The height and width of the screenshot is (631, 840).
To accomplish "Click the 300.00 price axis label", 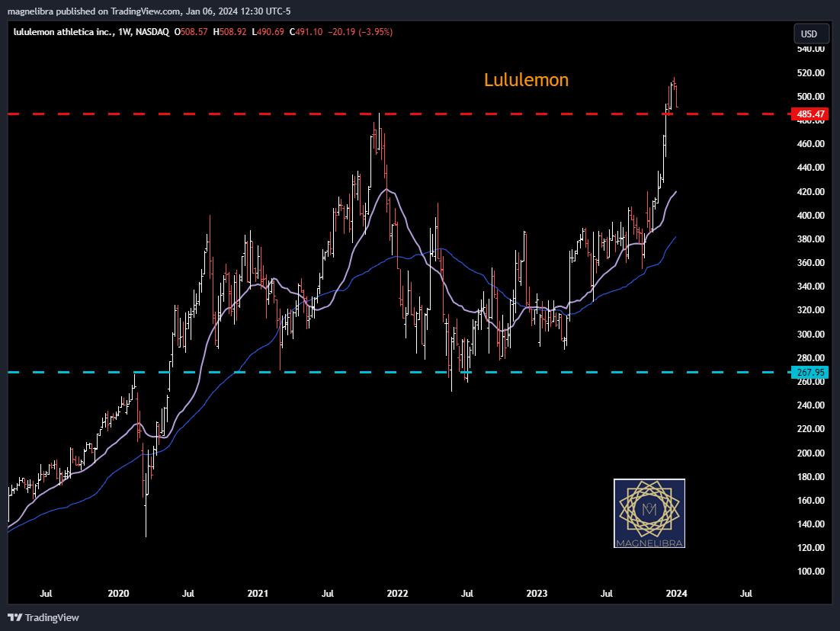I will click(x=811, y=335).
